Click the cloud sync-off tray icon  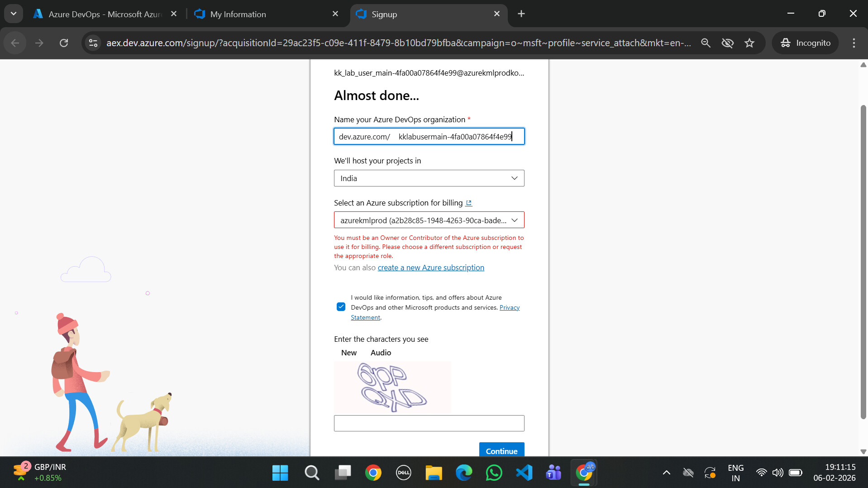(688, 473)
